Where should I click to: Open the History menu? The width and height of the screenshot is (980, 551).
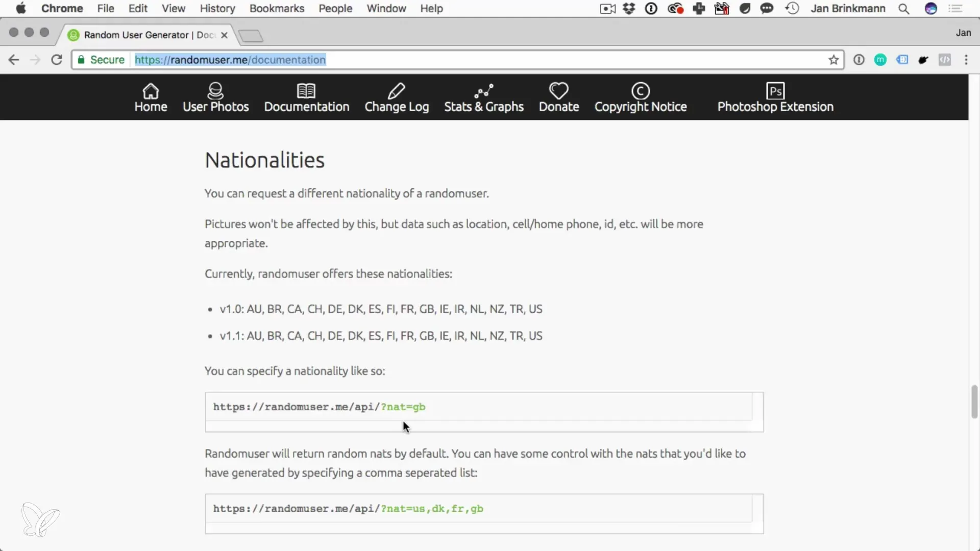click(x=217, y=8)
